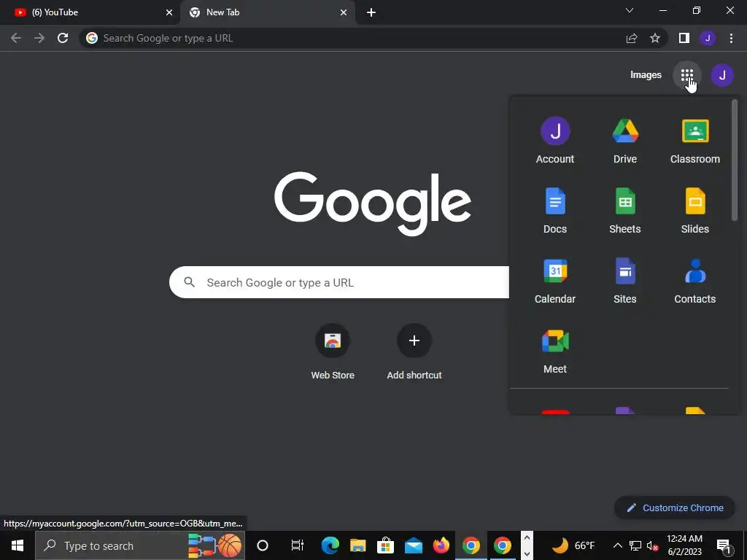Share this page from address bar
Viewport: 747px width, 560px height.
[632, 38]
